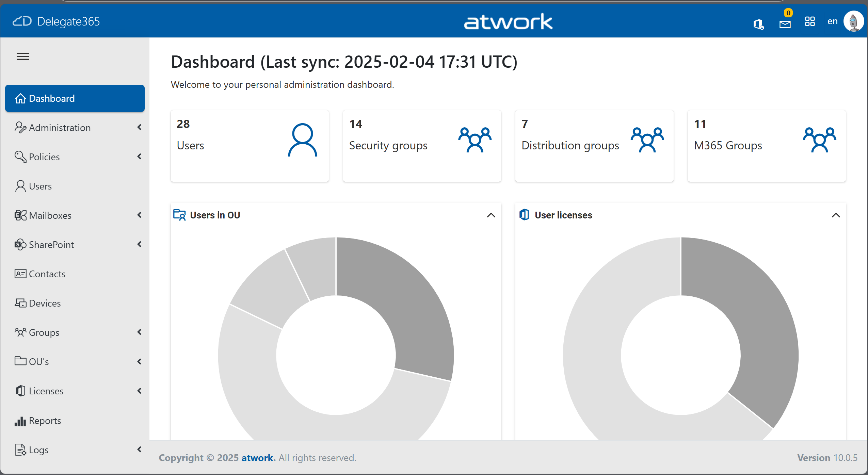The width and height of the screenshot is (868, 475).
Task: Open the 28 Users card
Action: tap(250, 146)
